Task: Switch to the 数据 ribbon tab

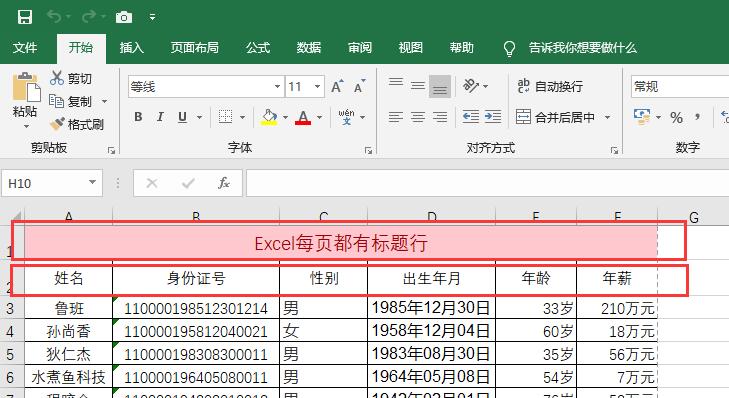Action: [x=309, y=48]
